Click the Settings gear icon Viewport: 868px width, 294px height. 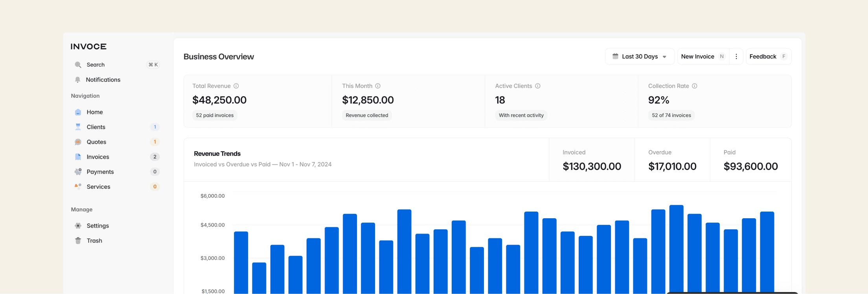click(x=78, y=226)
